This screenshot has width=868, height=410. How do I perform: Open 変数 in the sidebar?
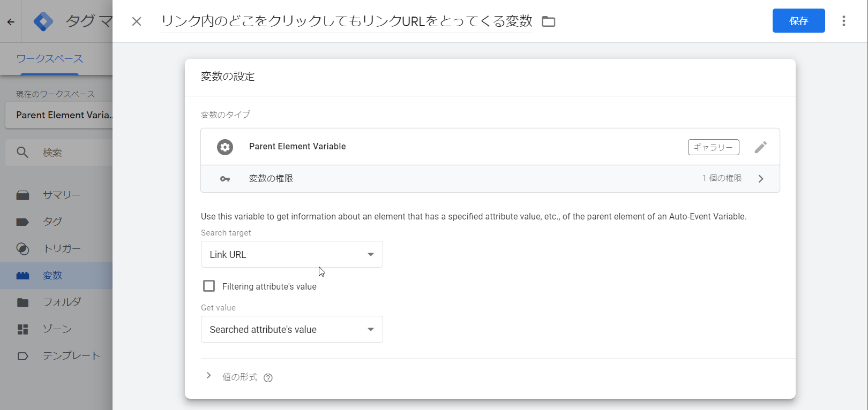(56, 276)
